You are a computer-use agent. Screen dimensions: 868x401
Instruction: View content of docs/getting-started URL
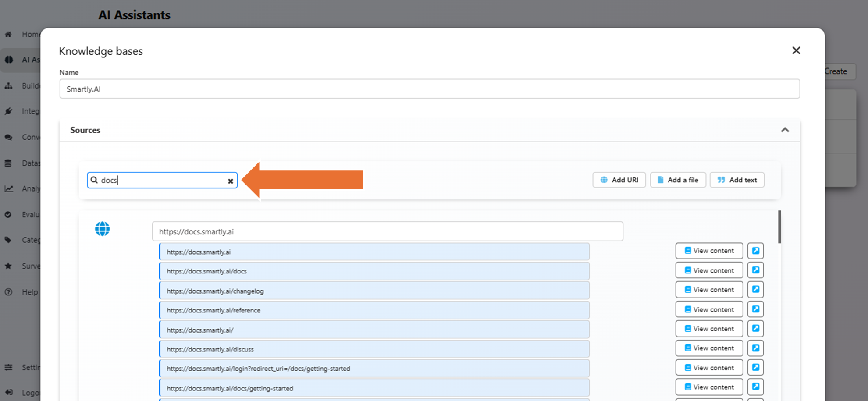tap(709, 387)
